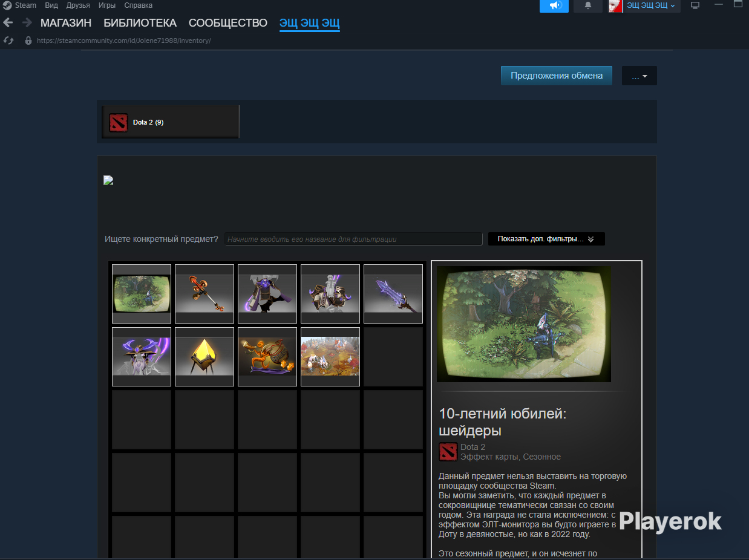Click the large item preview image

pyautogui.click(x=524, y=324)
